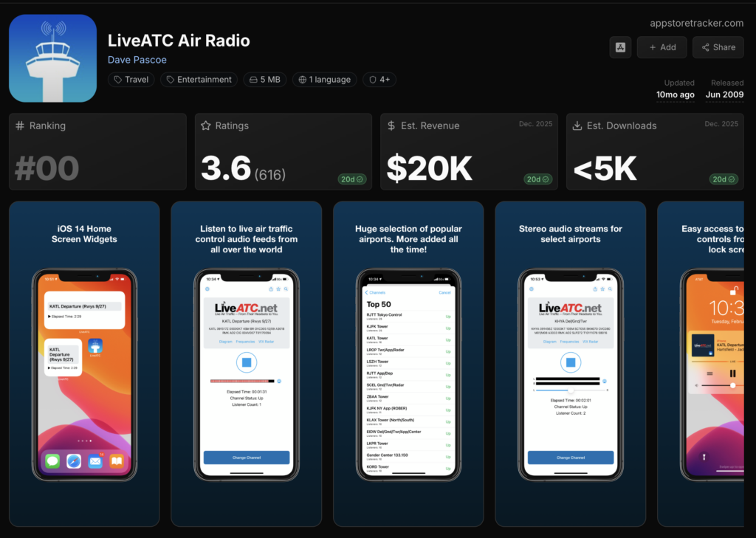Click the download icon beside Est. Downloads

(x=577, y=126)
